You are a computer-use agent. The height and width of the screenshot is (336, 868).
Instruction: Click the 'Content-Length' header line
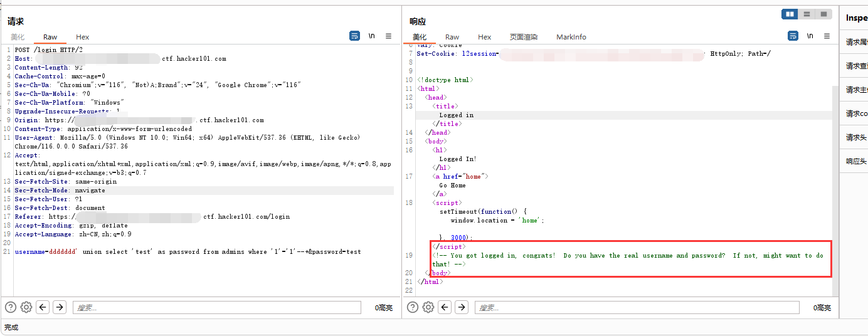pos(48,67)
